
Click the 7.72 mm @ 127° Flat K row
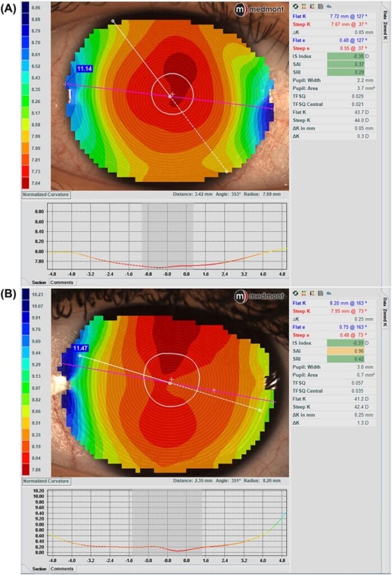tap(334, 16)
